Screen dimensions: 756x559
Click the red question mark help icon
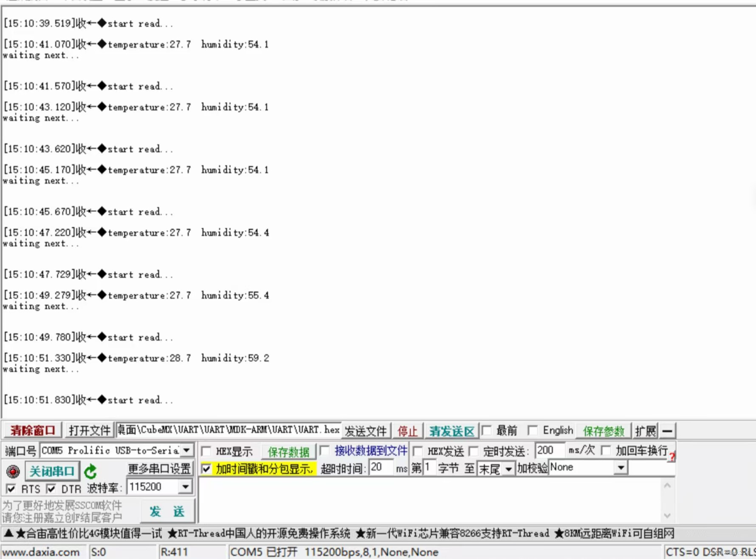(672, 457)
